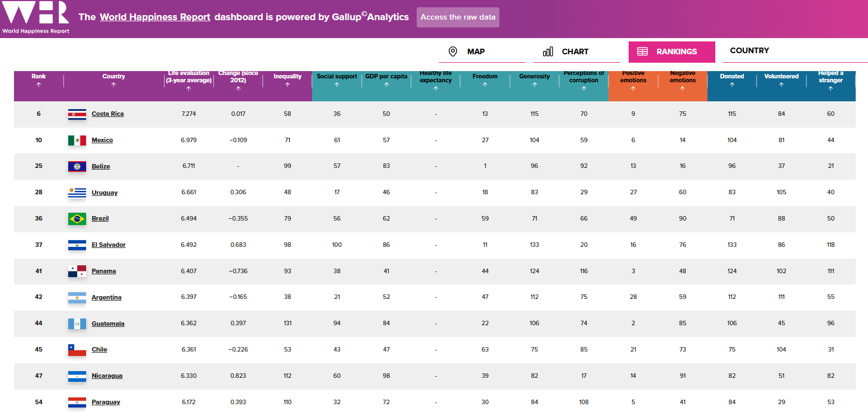Click the World Happiness Report logo

(x=36, y=17)
